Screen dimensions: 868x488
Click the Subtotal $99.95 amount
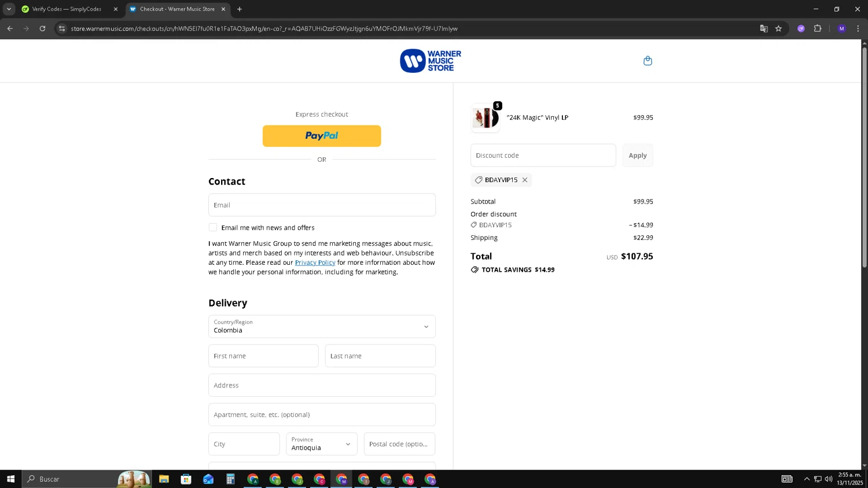click(643, 202)
